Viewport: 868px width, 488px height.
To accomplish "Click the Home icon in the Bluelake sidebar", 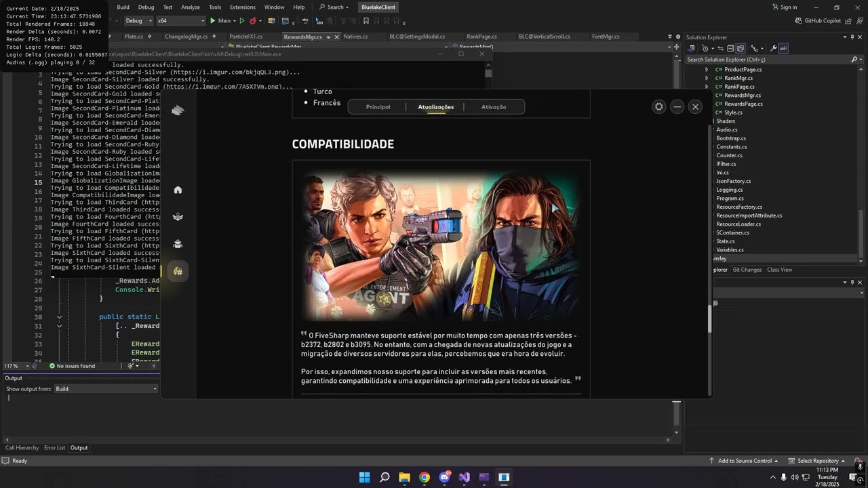I will [x=178, y=190].
